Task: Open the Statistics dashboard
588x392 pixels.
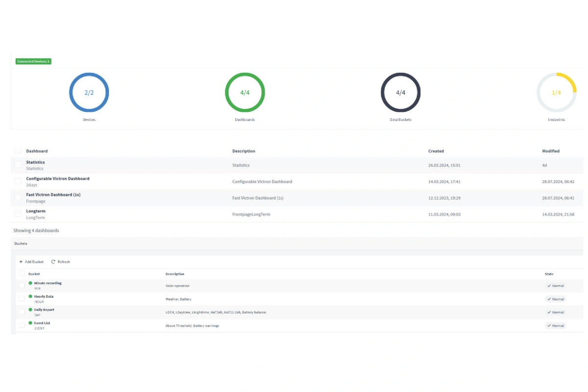Action: click(35, 162)
